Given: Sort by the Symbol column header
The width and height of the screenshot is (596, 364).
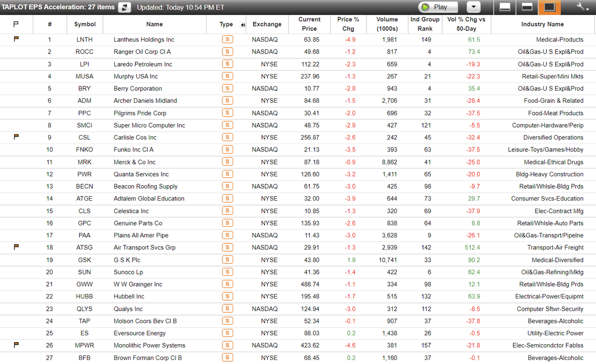Looking at the screenshot, I should pyautogui.click(x=85, y=24).
